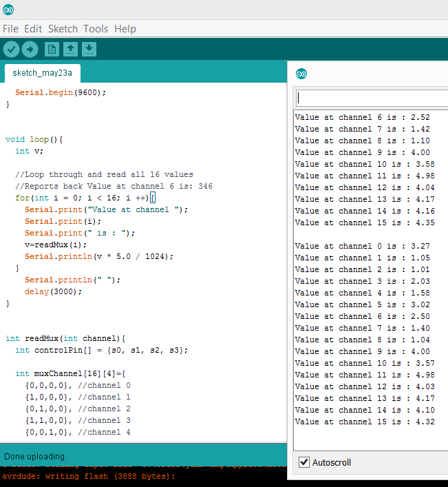Image resolution: width=448 pixels, height=487 pixels.
Task: Click the 'Done uploading.' status text
Action: click(x=35, y=456)
